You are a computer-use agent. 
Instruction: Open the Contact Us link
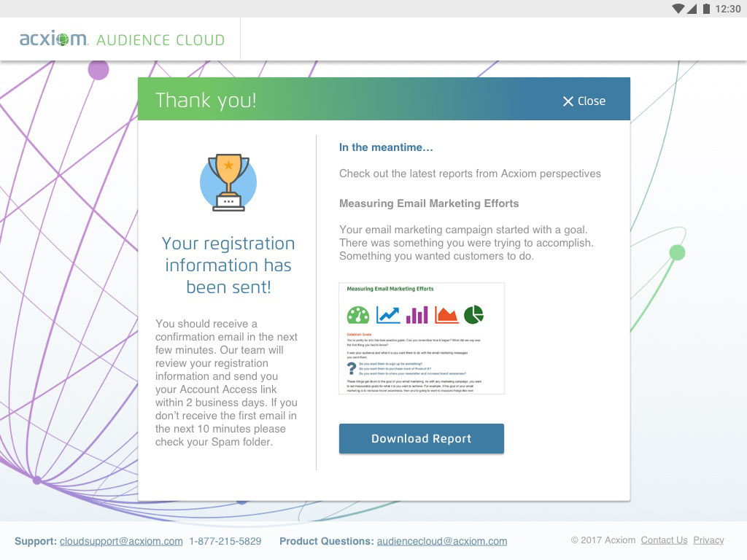click(x=664, y=540)
